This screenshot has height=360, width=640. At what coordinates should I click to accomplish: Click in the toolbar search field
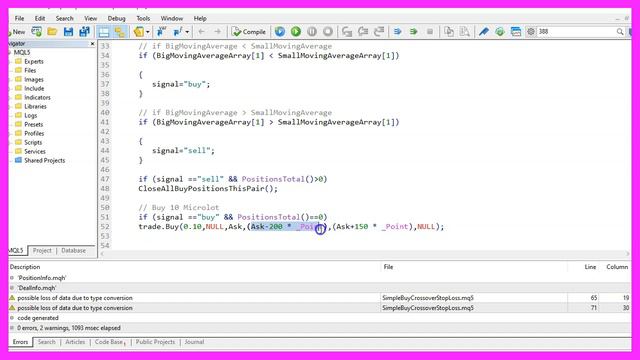pyautogui.click(x=576, y=31)
